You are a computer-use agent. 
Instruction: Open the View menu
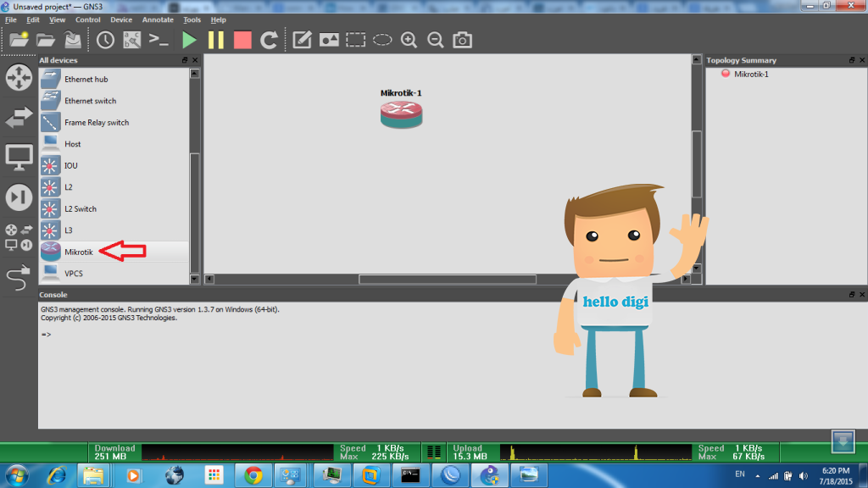coord(57,19)
